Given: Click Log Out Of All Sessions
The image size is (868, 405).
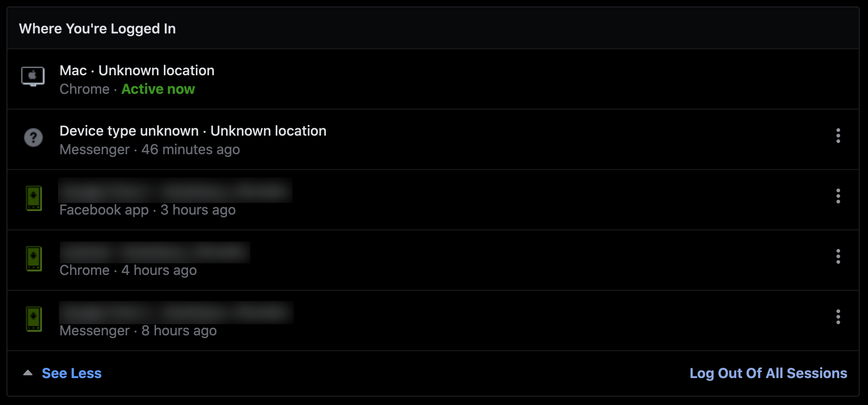Looking at the screenshot, I should [768, 373].
